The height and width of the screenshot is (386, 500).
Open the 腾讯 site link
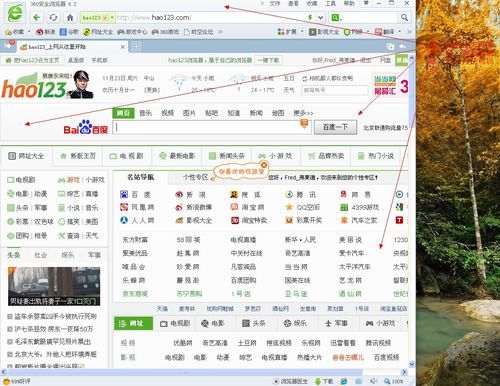coord(300,194)
